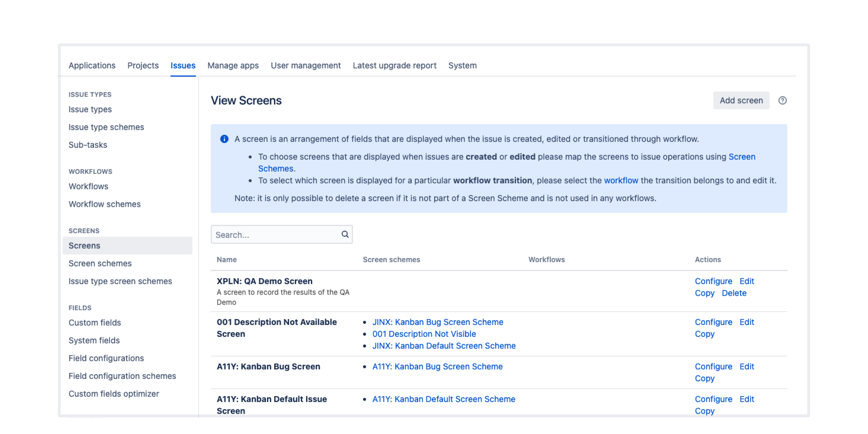The image size is (868, 434).
Task: Click the Add screen button
Action: point(741,100)
